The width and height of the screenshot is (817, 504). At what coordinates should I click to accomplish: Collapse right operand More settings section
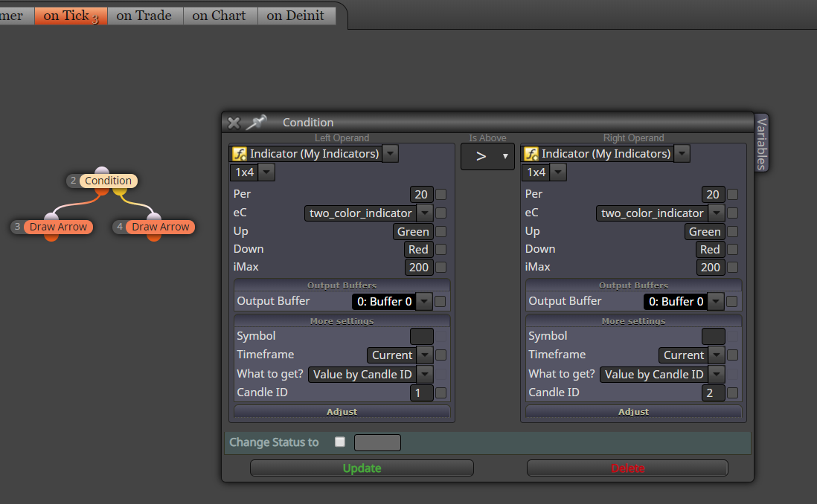[x=634, y=321]
